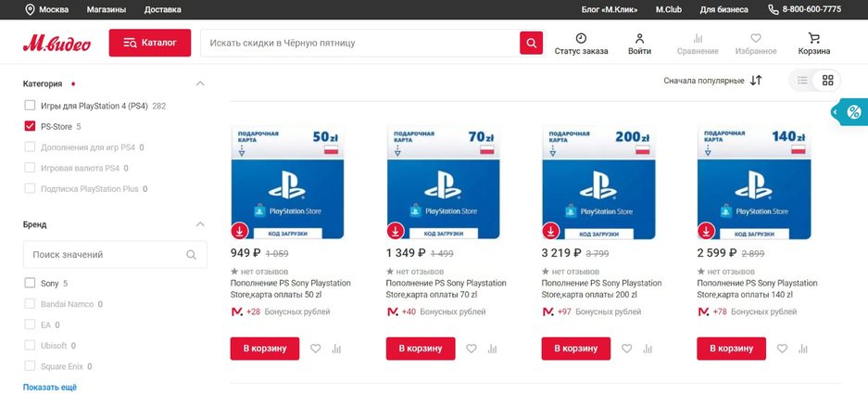Click Показать ещё link under brands
Screen dimensions: 868x394
click(x=50, y=387)
